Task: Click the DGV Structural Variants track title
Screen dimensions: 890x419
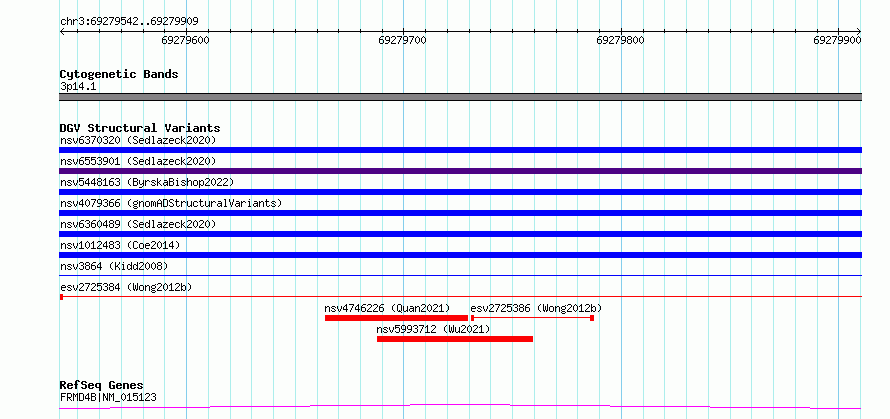Action: click(x=140, y=128)
